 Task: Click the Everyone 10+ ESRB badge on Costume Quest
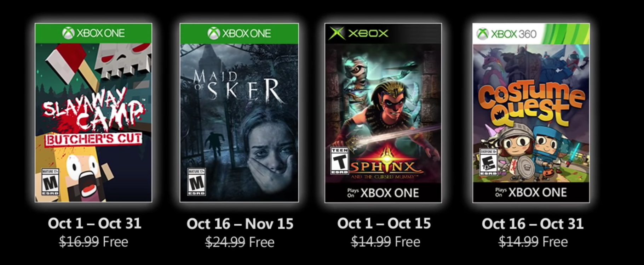tap(488, 162)
